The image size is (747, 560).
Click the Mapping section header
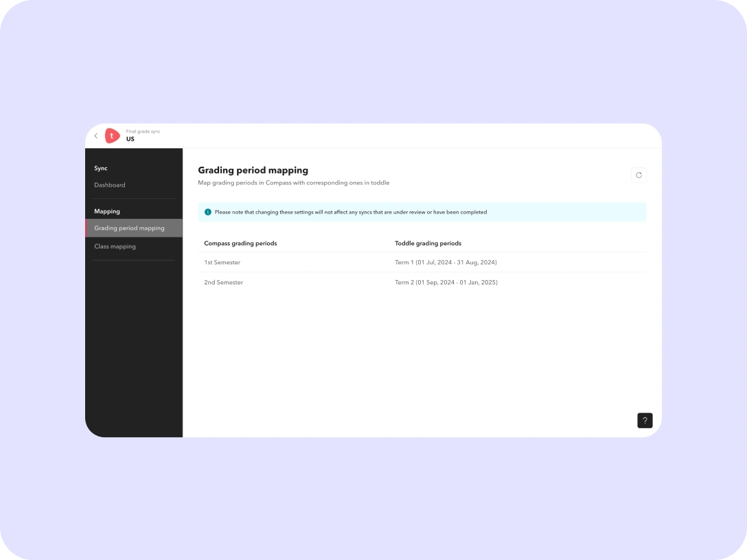[x=107, y=211]
